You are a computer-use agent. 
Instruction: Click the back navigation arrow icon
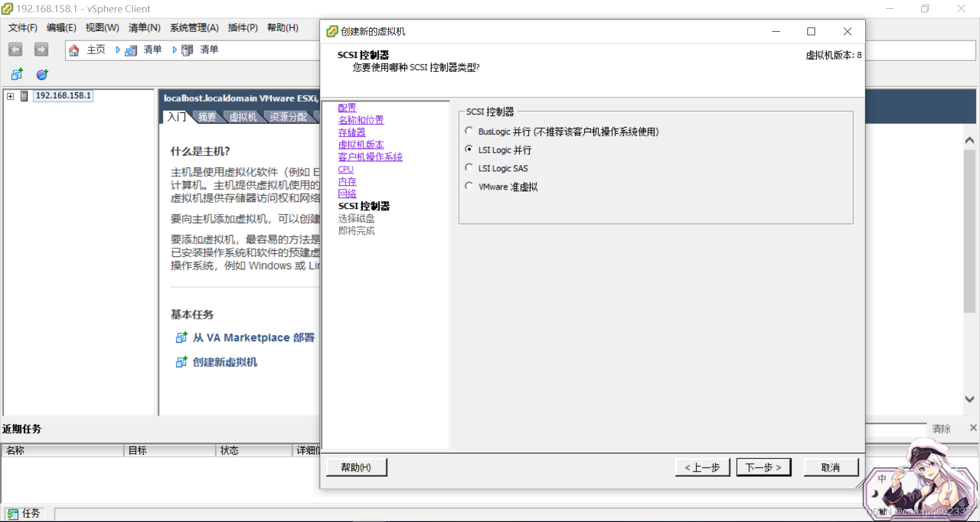click(15, 50)
